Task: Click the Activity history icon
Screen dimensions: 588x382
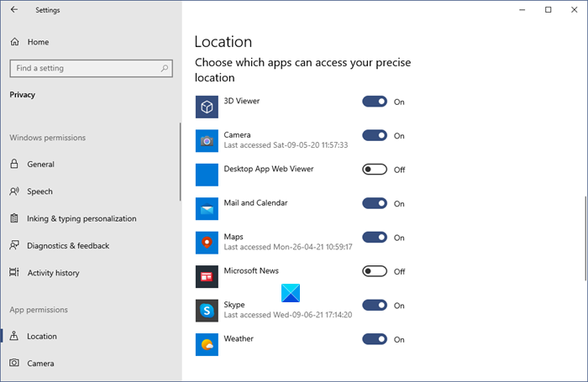Action: tap(14, 273)
